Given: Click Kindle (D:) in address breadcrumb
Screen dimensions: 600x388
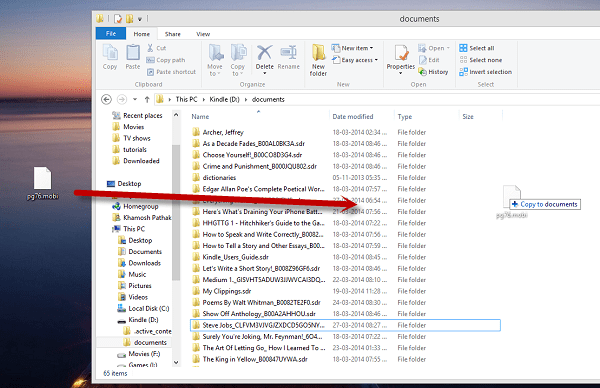Looking at the screenshot, I should click(x=224, y=99).
